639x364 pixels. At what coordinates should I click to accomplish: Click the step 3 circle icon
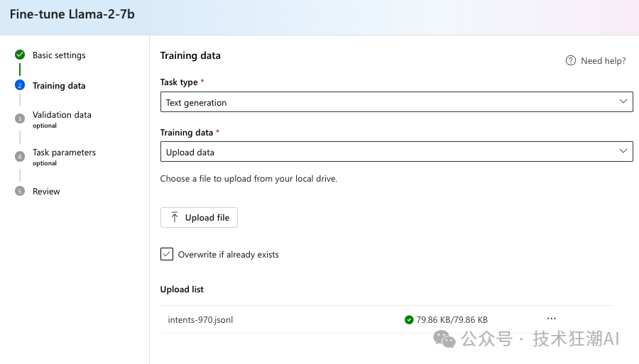[x=20, y=118]
